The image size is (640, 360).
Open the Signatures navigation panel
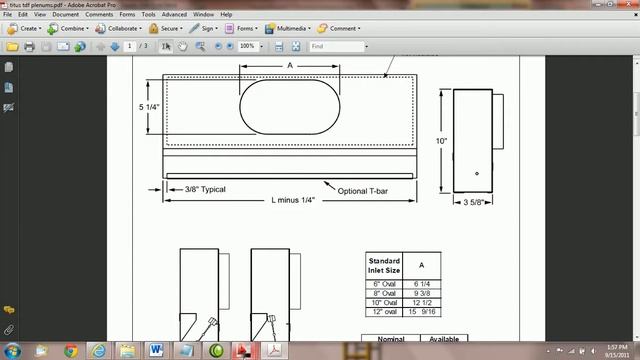coord(9,107)
